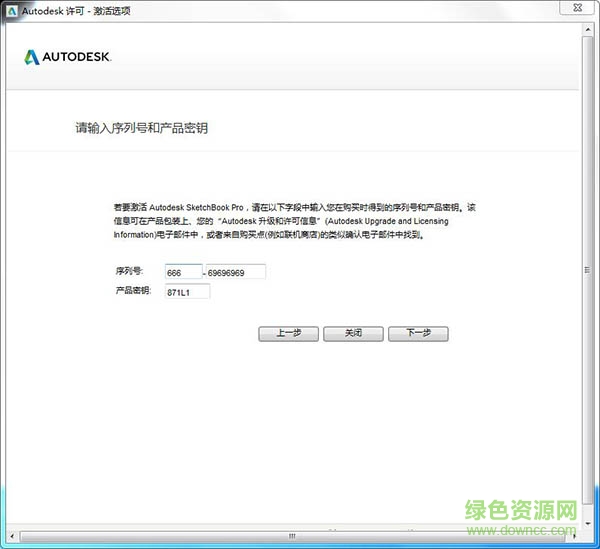Click the 关闭 (Close) button

(353, 333)
